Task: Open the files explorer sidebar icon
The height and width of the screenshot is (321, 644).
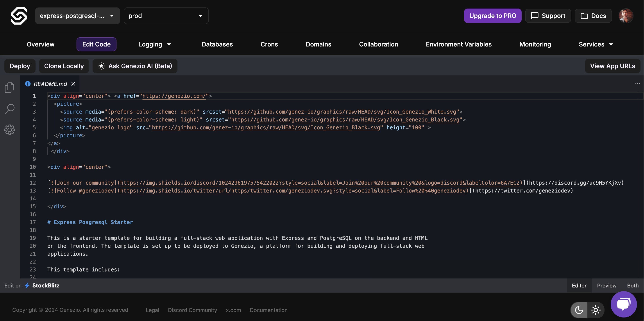Action: point(9,87)
